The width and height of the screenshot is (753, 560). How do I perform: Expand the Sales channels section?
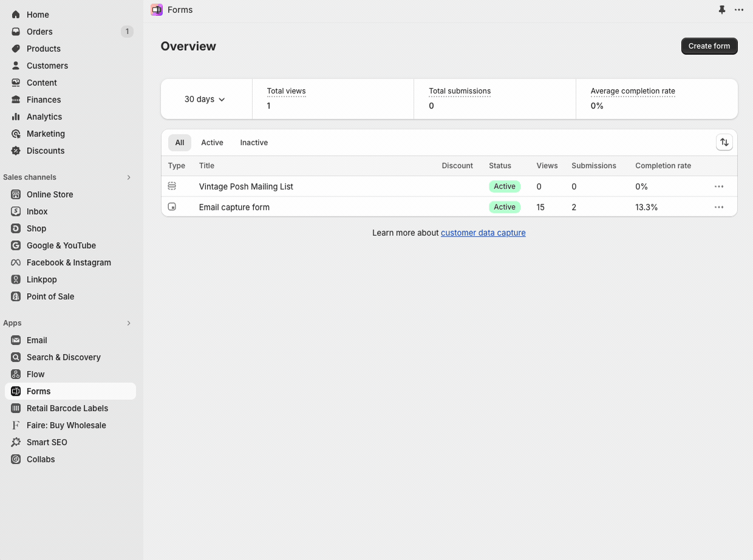coord(128,177)
